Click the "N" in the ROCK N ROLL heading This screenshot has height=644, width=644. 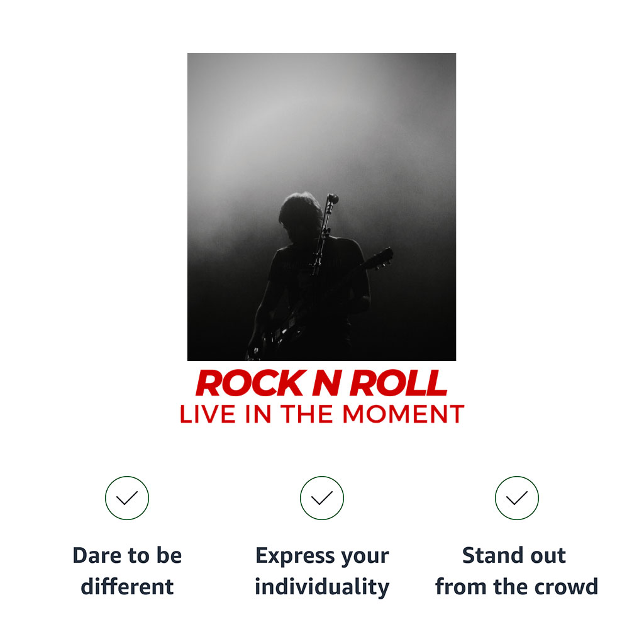pos(326,383)
